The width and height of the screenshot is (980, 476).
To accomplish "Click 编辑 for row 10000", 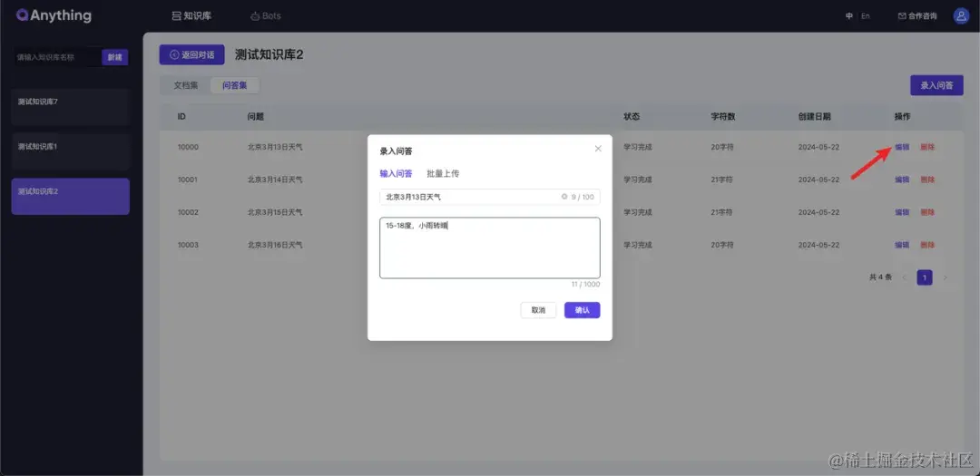I will pos(902,148).
